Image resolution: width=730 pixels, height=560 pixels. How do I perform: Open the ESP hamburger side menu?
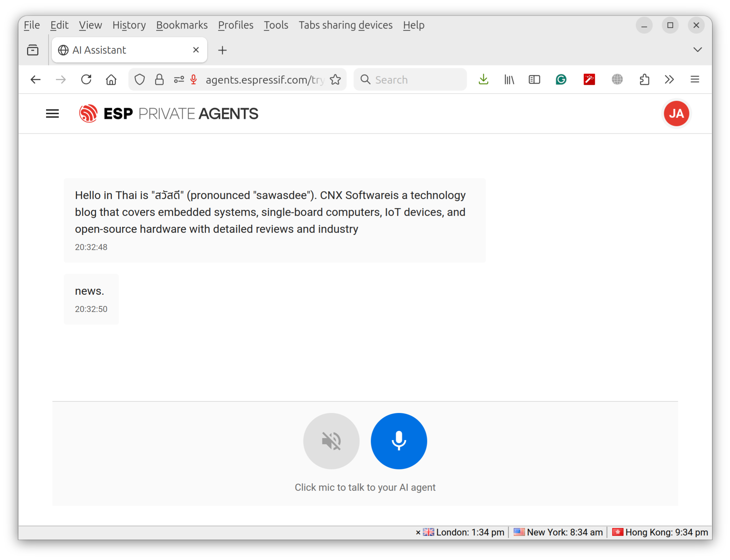pos(52,114)
